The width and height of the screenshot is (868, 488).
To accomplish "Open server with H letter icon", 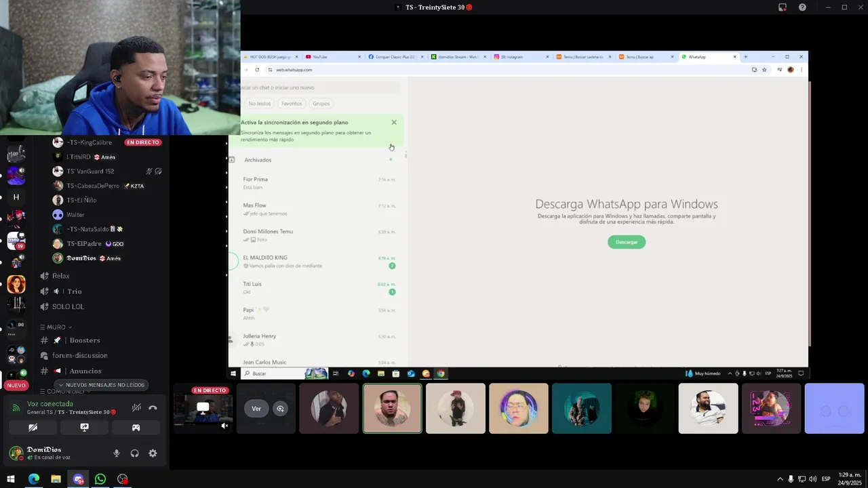I will [x=16, y=197].
